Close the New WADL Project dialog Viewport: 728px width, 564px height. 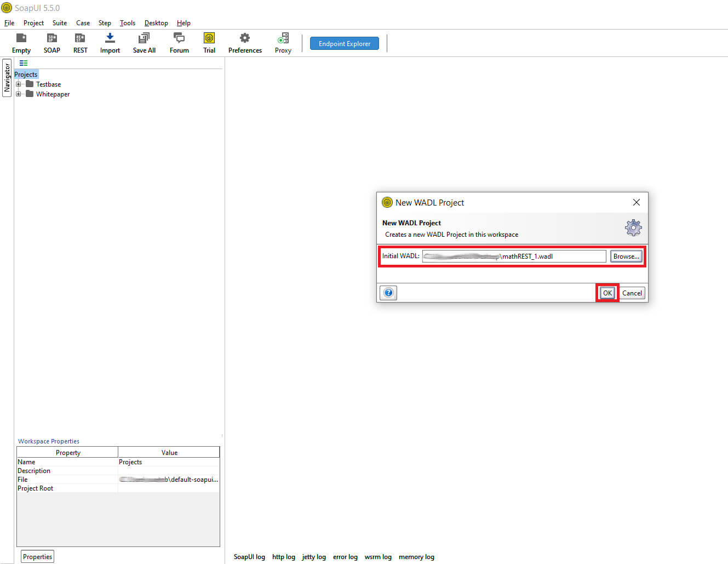pos(636,202)
